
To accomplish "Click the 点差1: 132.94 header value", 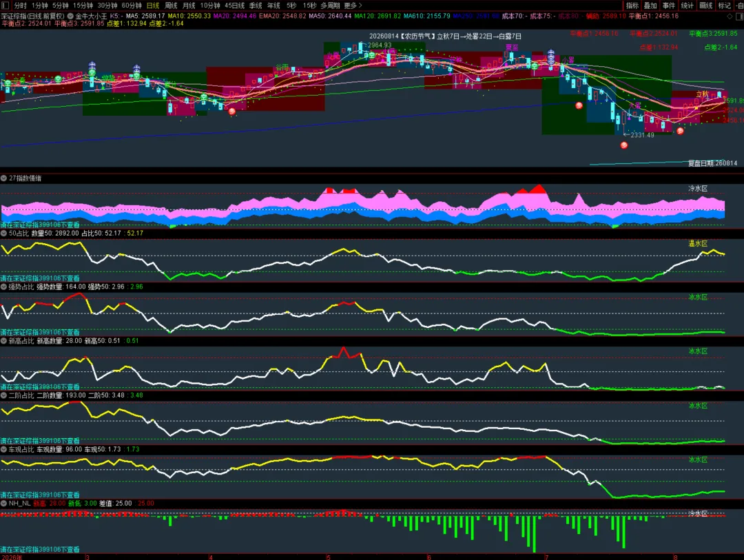I will click(x=127, y=23).
